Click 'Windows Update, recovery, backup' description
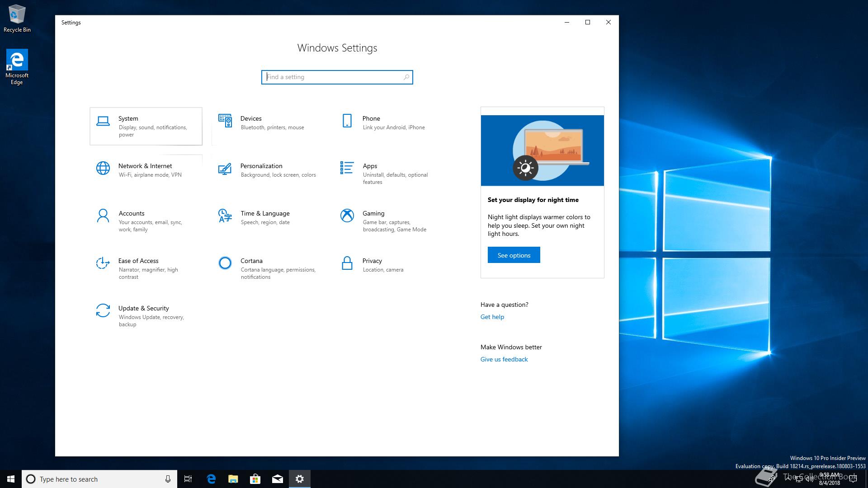 151,321
